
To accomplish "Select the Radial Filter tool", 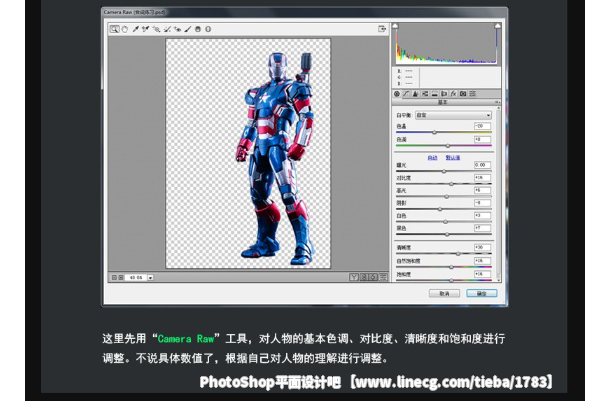I will coord(208,29).
